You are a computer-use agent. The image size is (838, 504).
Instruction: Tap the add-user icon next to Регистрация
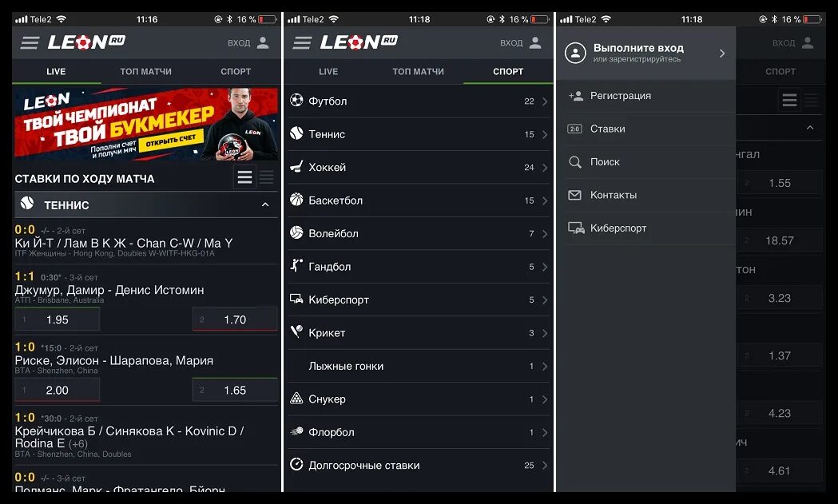[x=576, y=96]
